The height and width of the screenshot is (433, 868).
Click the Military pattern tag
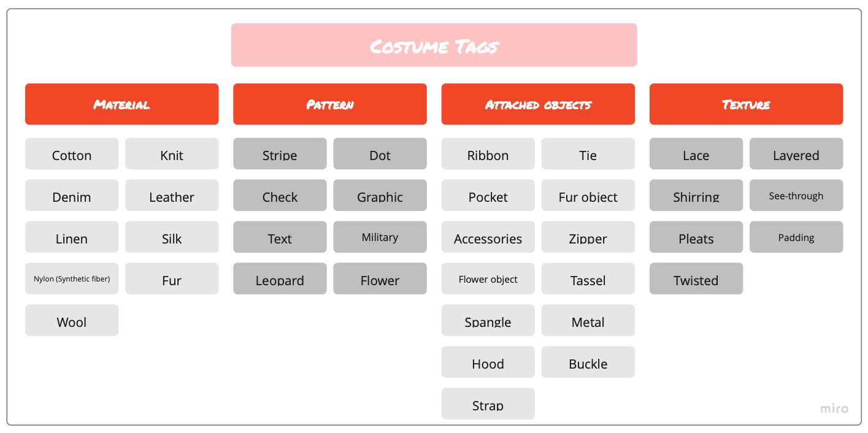tap(380, 237)
